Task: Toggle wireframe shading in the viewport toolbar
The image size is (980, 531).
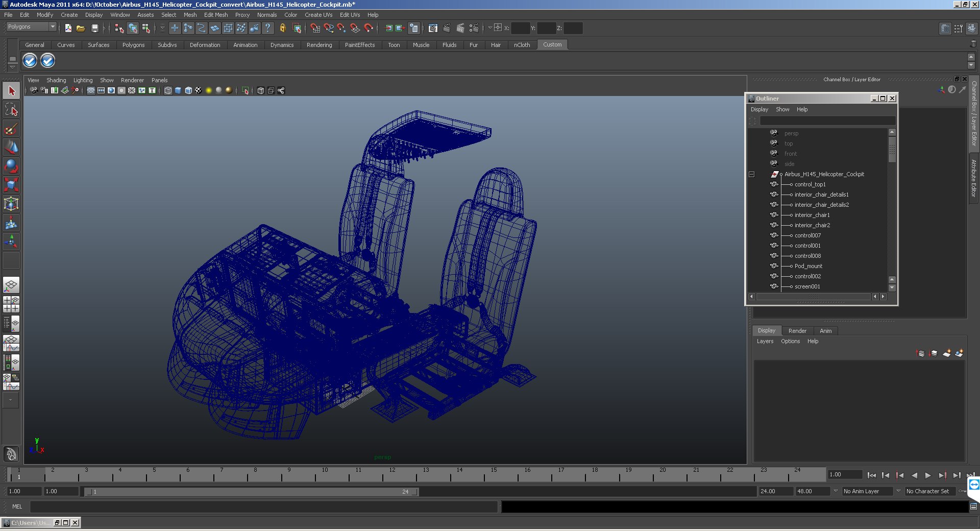Action: (x=168, y=90)
